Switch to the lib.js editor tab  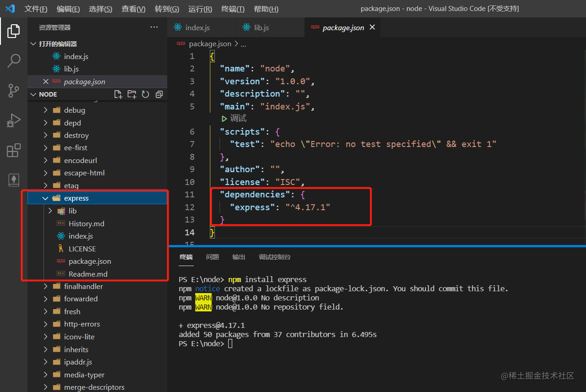pyautogui.click(x=270, y=27)
